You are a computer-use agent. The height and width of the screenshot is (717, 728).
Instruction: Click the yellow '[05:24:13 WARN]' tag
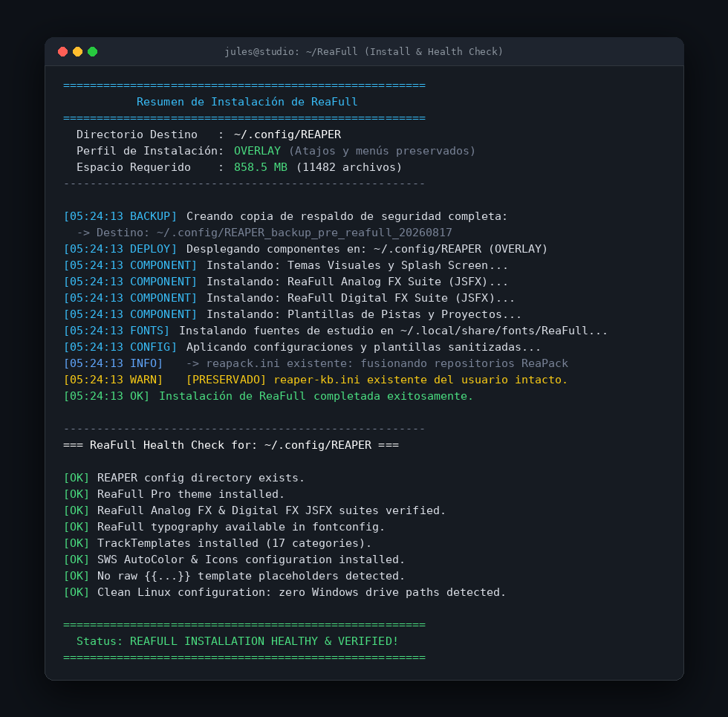tap(113, 380)
